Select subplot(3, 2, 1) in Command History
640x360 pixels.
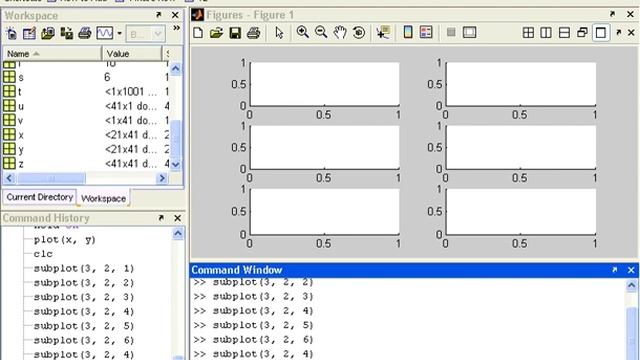click(x=84, y=269)
